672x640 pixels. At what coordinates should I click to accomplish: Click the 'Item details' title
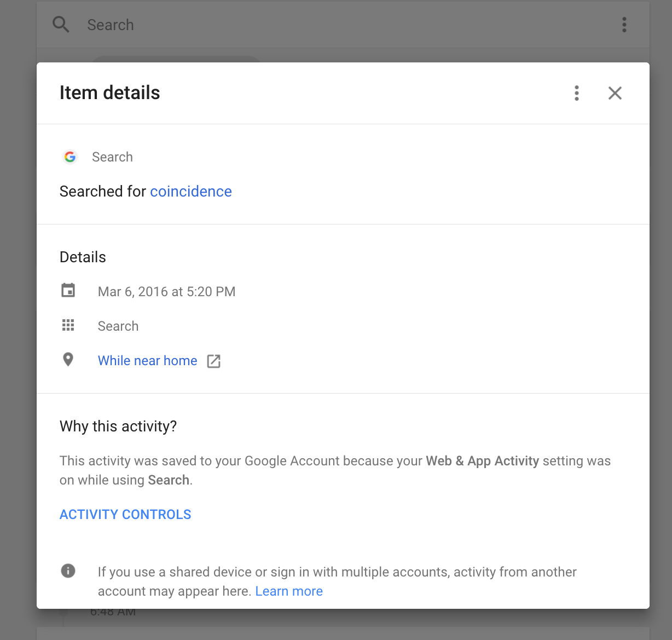(x=110, y=93)
